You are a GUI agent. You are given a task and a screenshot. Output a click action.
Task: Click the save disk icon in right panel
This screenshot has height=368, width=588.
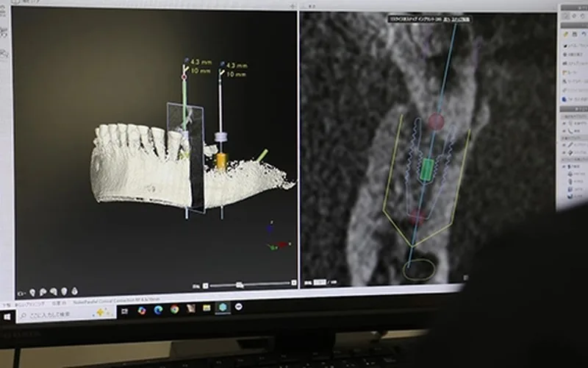click(575, 34)
